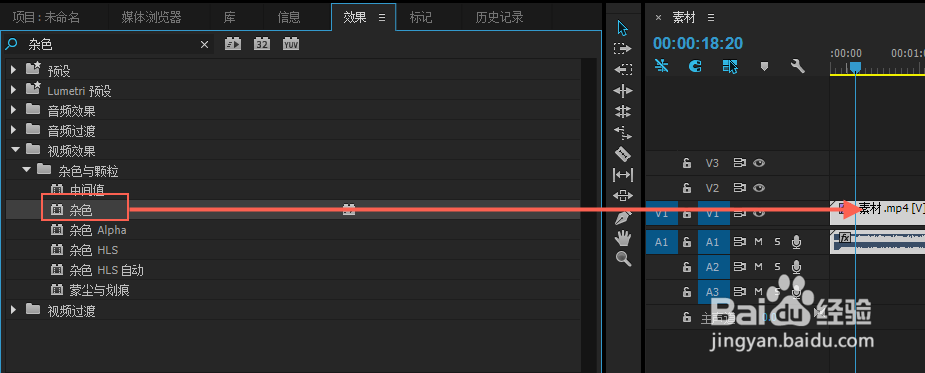
Task: Select the Rolling Edit tool
Action: 623,112
